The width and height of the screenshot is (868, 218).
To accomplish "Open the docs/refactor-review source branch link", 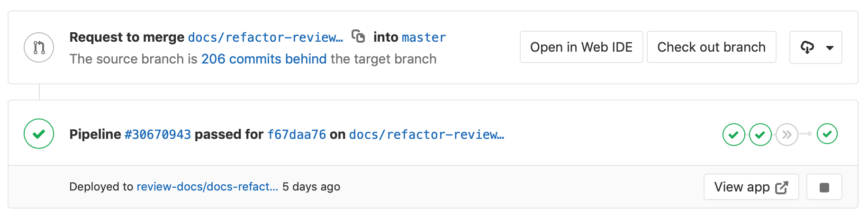I will click(x=265, y=37).
